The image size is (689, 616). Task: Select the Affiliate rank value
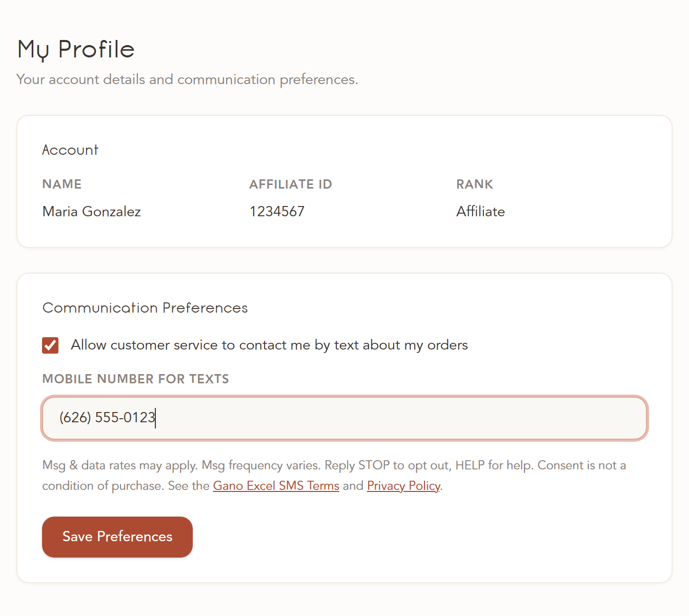(480, 212)
